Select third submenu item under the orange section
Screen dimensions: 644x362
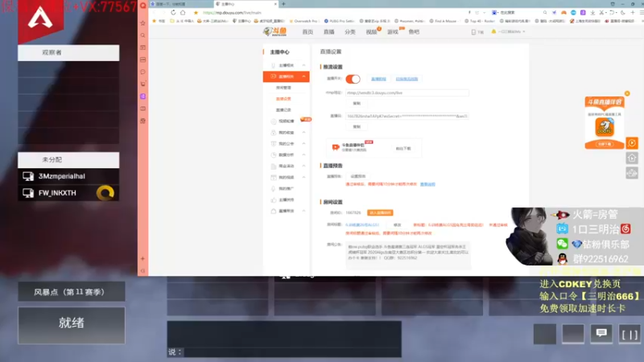tap(283, 110)
